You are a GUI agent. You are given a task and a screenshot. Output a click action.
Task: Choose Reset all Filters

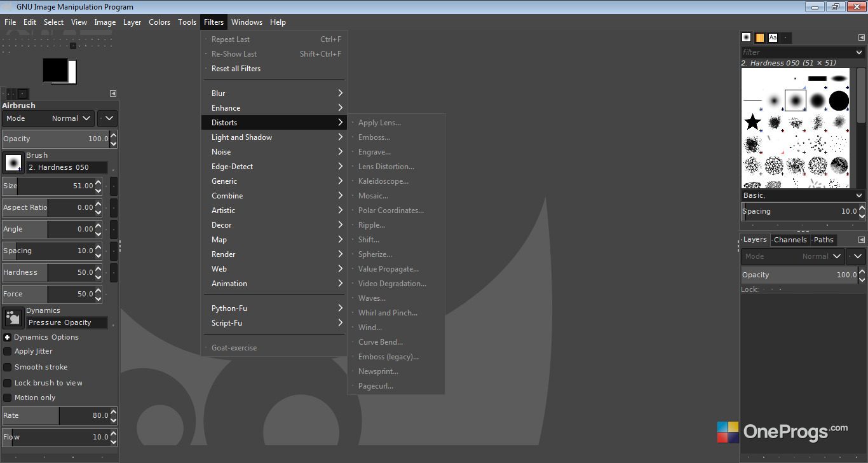click(x=275, y=68)
